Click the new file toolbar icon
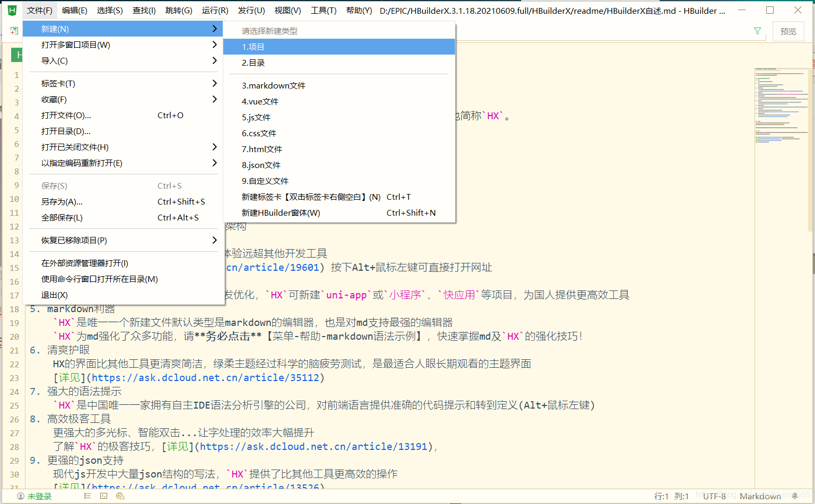This screenshot has width=815, height=504. point(14,31)
